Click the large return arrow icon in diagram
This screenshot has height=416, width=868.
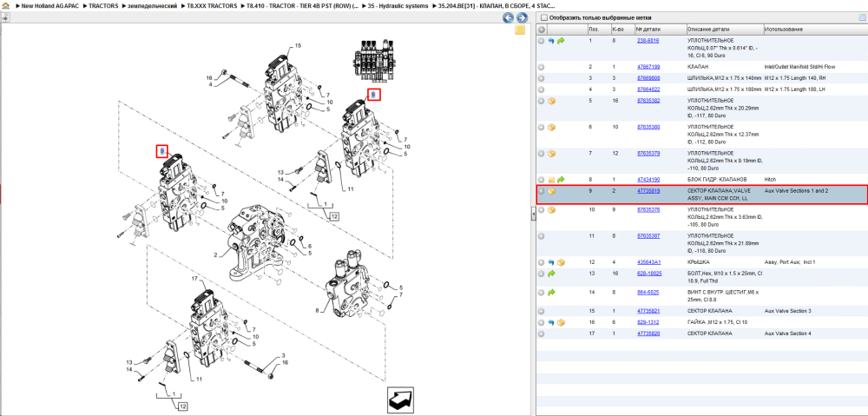coord(401,399)
